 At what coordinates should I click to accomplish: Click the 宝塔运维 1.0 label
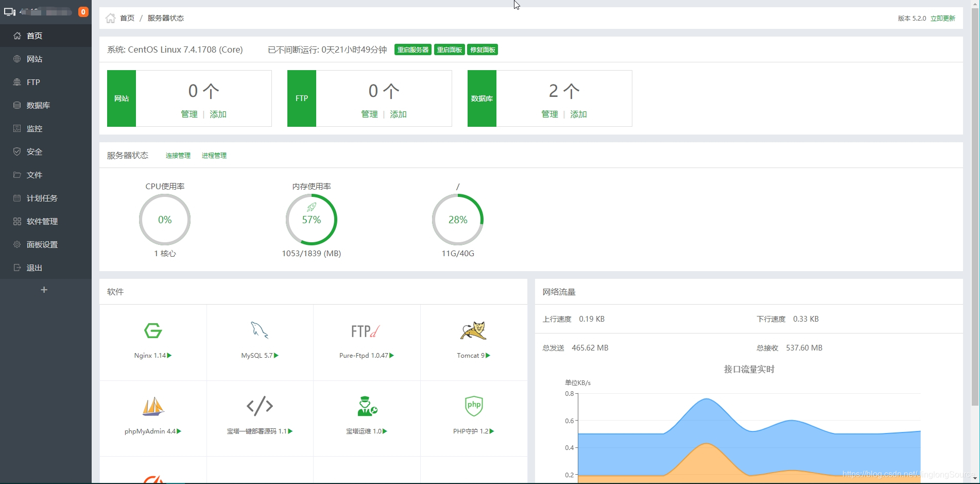coord(367,431)
